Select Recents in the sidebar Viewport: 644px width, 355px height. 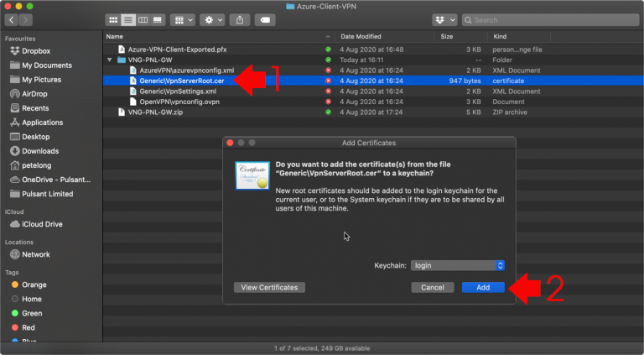click(x=29, y=108)
